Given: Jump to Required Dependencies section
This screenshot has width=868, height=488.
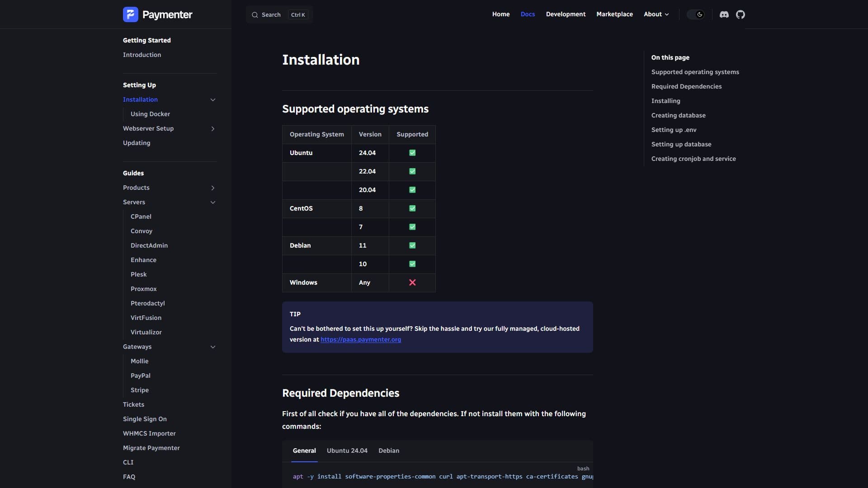Looking at the screenshot, I should [x=686, y=87].
